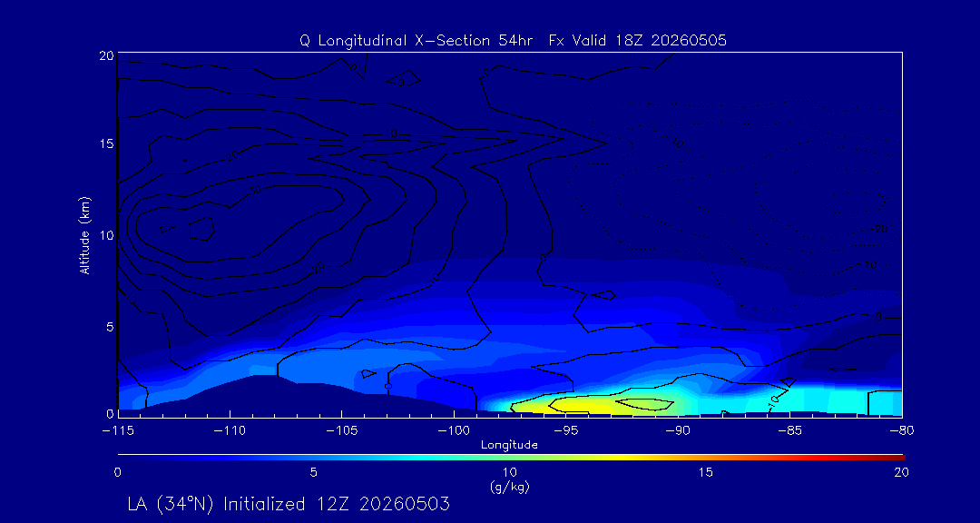
Task: Click the LA (34°N) Initialized caption
Action: coord(286,504)
